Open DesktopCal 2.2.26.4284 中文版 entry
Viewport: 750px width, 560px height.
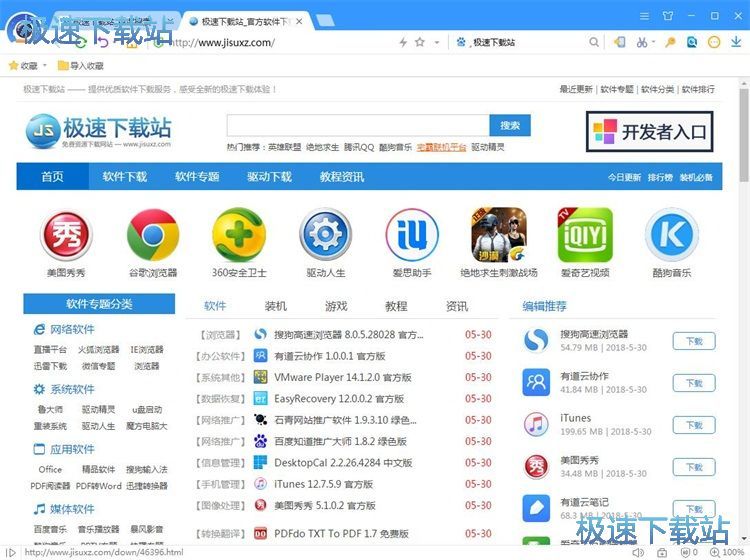point(343,462)
